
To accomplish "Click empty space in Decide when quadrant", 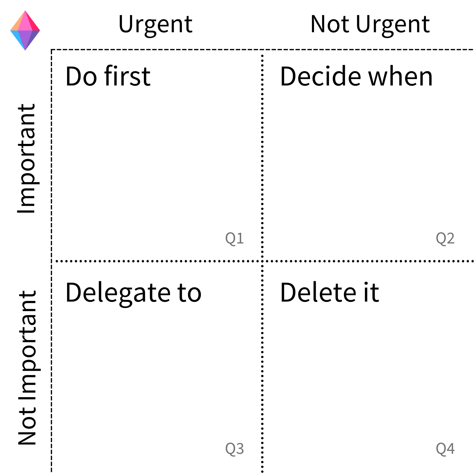I will [368, 161].
